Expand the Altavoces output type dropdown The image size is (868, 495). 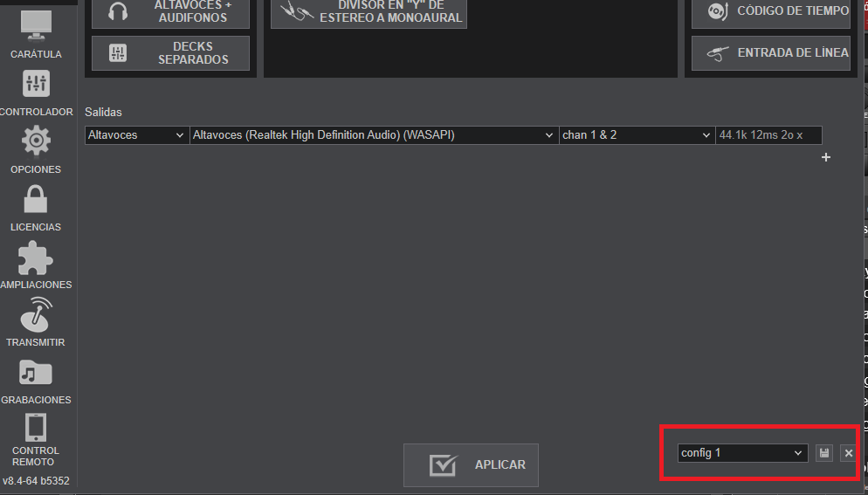137,135
